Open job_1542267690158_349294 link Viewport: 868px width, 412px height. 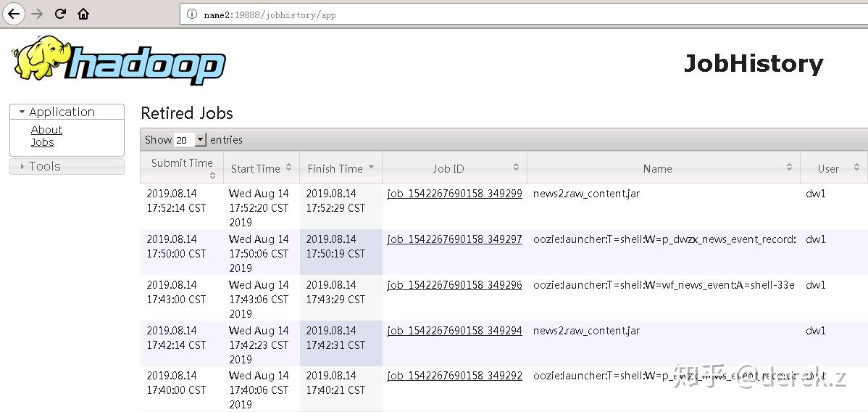454,331
